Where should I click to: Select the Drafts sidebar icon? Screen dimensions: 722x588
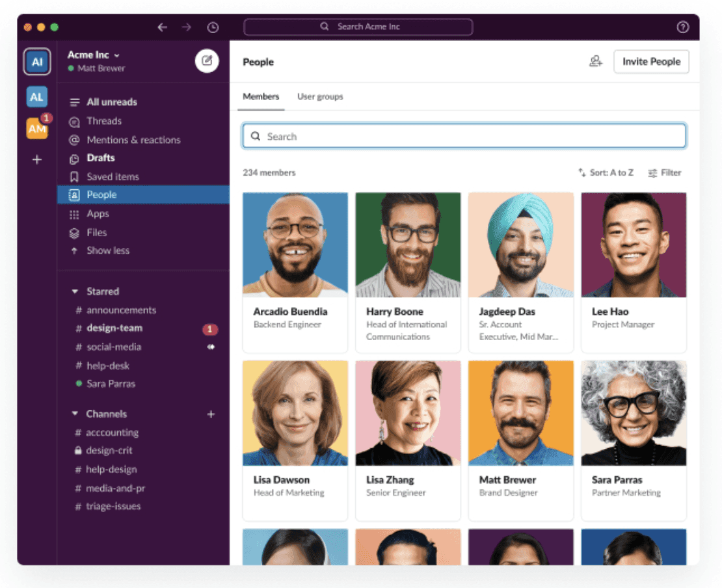(74, 158)
